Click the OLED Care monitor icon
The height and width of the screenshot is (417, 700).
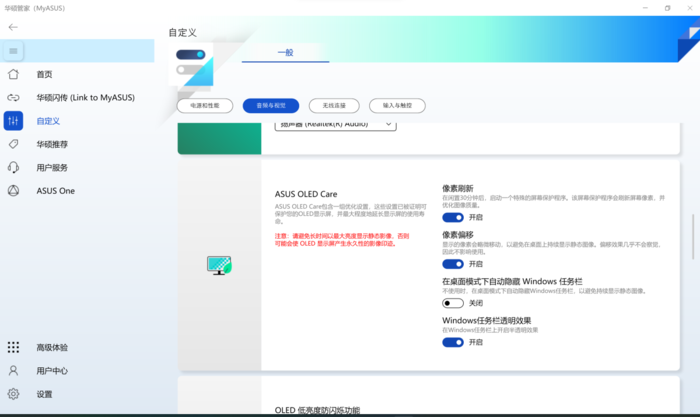click(x=219, y=265)
